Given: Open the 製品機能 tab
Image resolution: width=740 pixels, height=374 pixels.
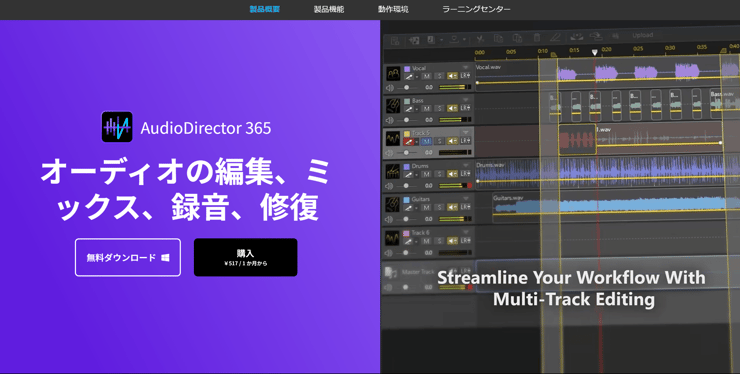Looking at the screenshot, I should tap(328, 9).
